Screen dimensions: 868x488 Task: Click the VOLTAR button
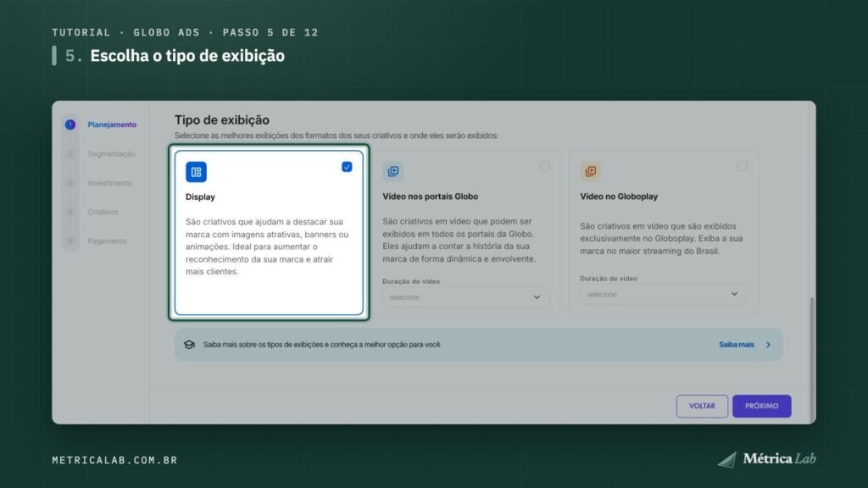click(x=702, y=406)
